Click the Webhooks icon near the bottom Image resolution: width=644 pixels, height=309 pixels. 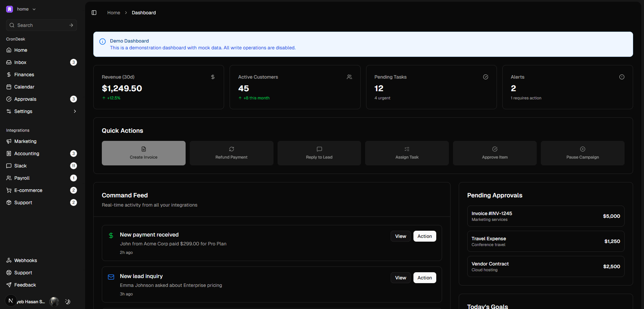pos(9,260)
